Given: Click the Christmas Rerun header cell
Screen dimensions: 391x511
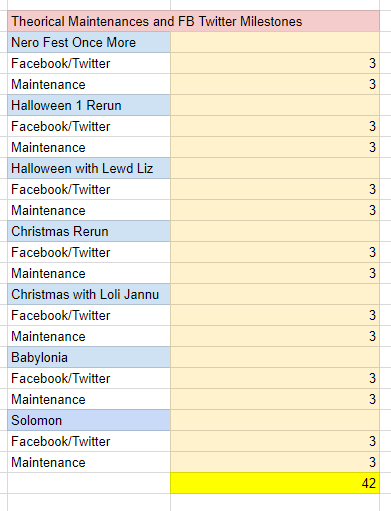Looking at the screenshot, I should [89, 231].
